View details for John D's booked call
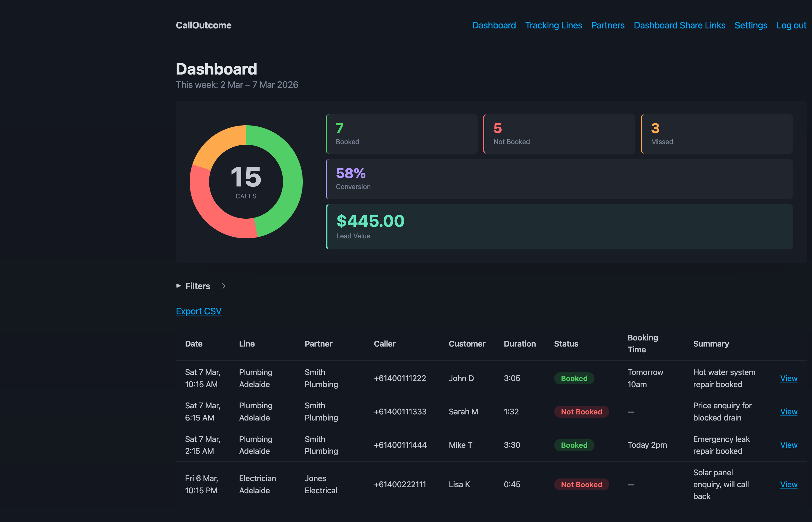The height and width of the screenshot is (522, 812). click(789, 378)
